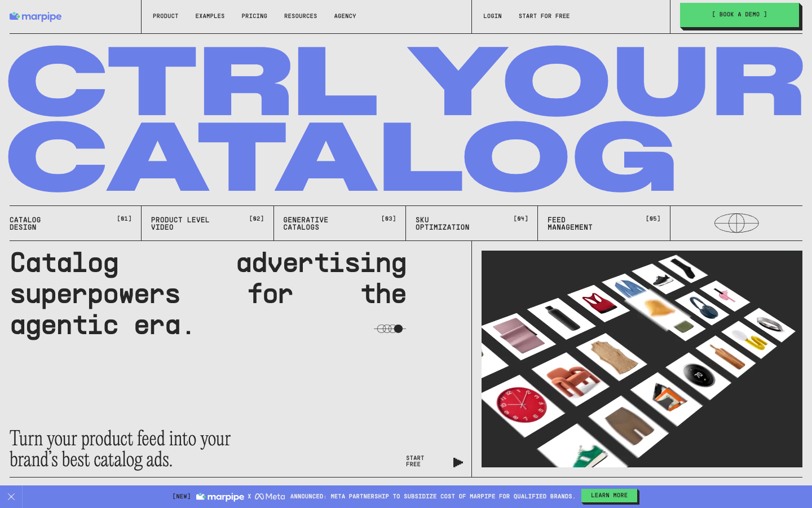The height and width of the screenshot is (508, 812).
Task: Click the Start Free text link
Action: (415, 461)
